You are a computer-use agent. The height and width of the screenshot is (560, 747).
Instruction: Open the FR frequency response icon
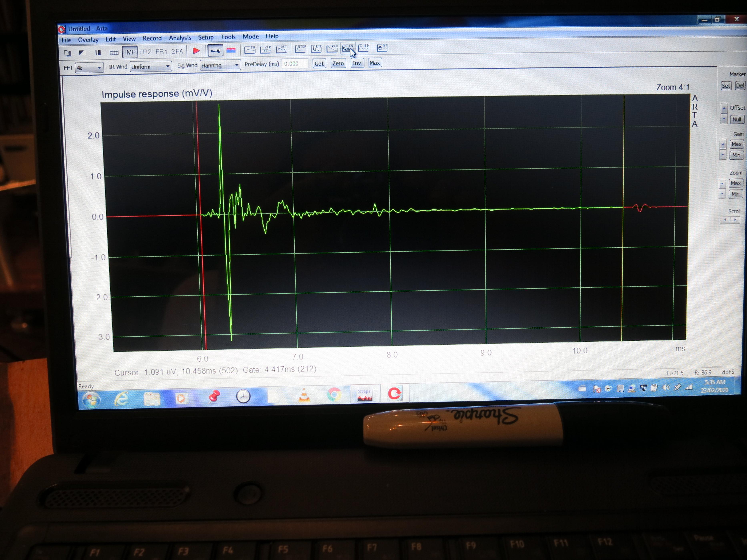(x=250, y=50)
